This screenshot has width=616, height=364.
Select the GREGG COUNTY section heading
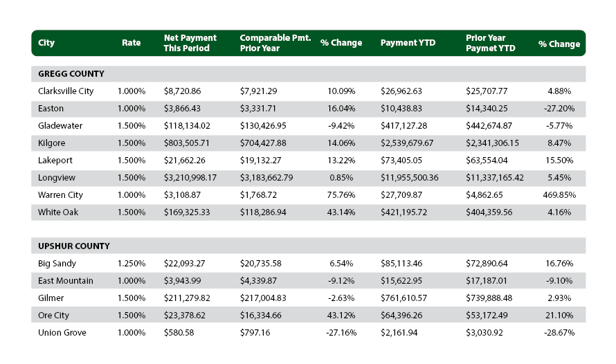[x=71, y=73]
